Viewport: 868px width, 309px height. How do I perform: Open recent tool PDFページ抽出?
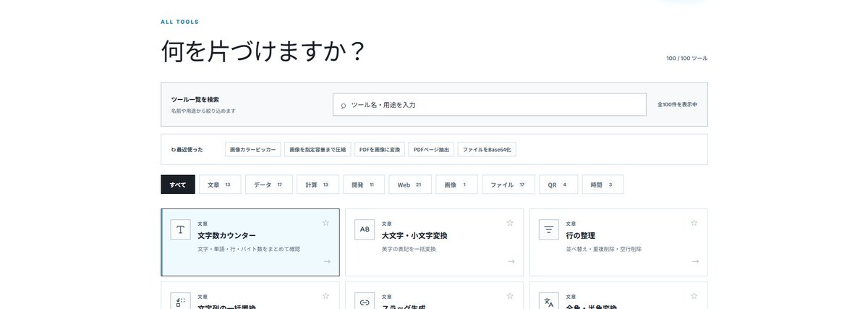[x=431, y=149]
